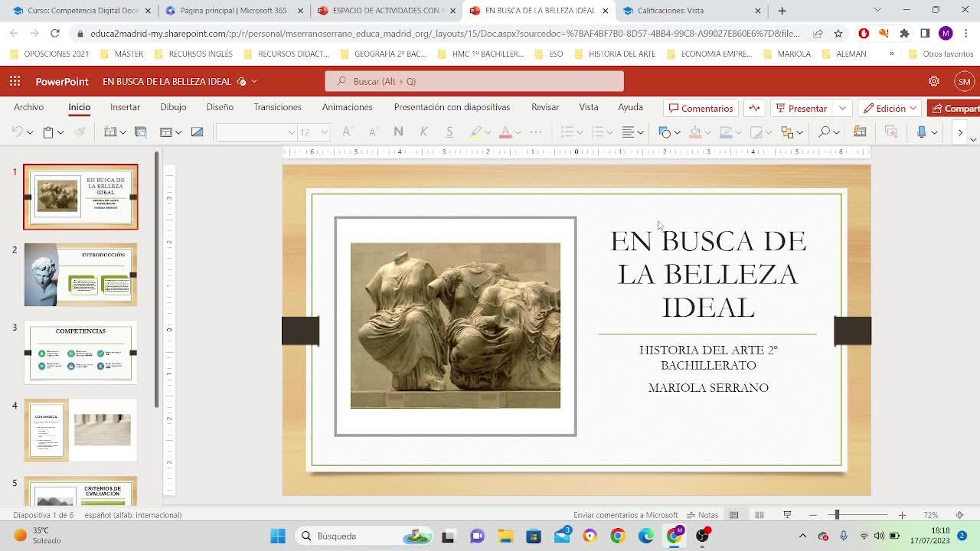Click the Format Painter brush icon
Viewport: 980px width, 551px height.
pos(80,132)
